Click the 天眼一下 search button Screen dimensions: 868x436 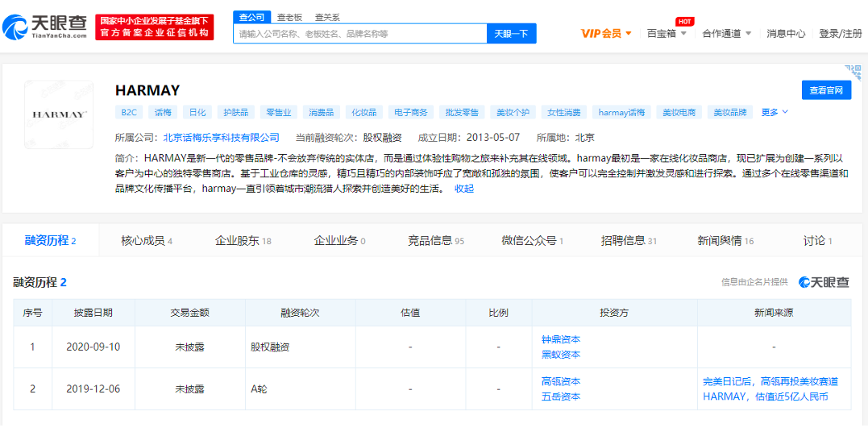click(511, 34)
